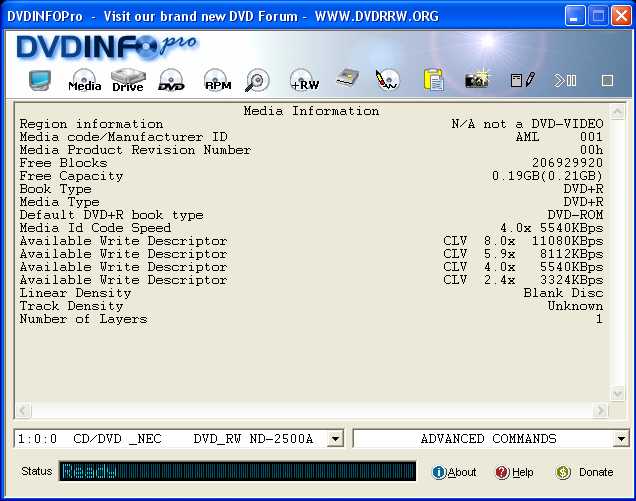Open the Media information tool
636x501 pixels.
click(x=84, y=80)
